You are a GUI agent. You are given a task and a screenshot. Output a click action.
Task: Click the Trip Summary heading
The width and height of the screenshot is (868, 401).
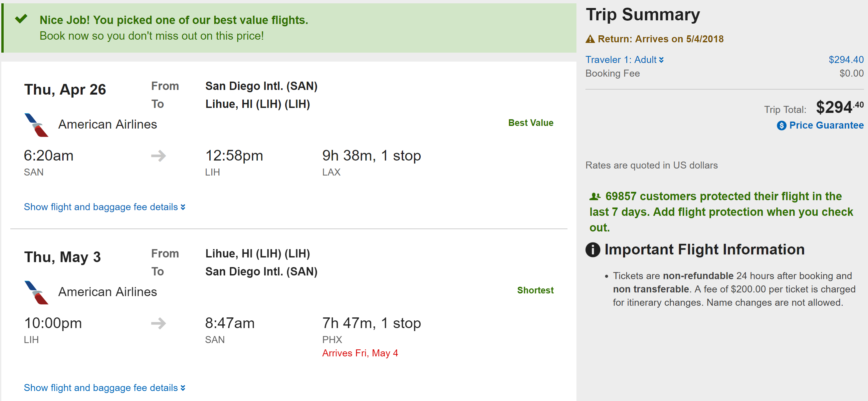click(x=643, y=15)
